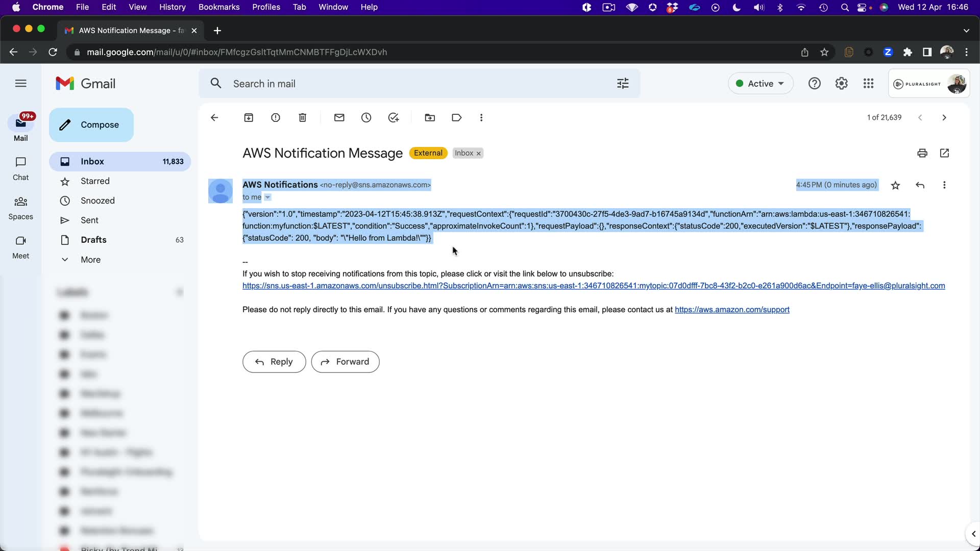Open the Active status dropdown
980x551 pixels.
pos(760,84)
